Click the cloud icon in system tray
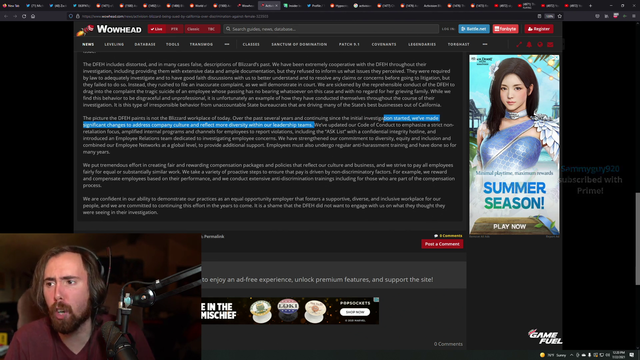 583,355
